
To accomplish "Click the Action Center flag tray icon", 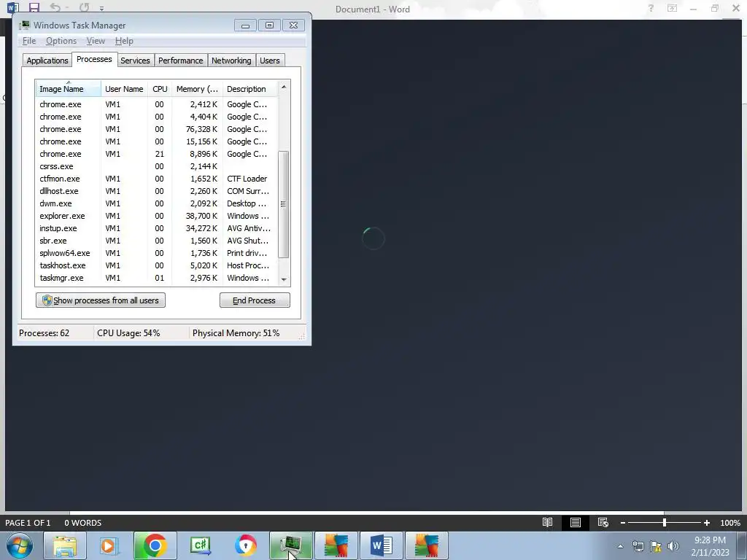I will (656, 546).
